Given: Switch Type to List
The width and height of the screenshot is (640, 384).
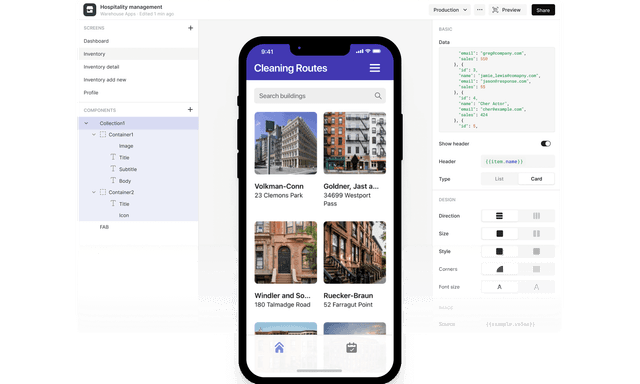Looking at the screenshot, I should click(499, 179).
